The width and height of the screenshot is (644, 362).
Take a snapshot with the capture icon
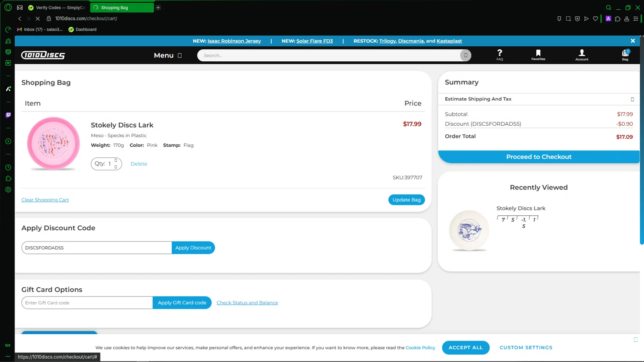pyautogui.click(x=568, y=18)
